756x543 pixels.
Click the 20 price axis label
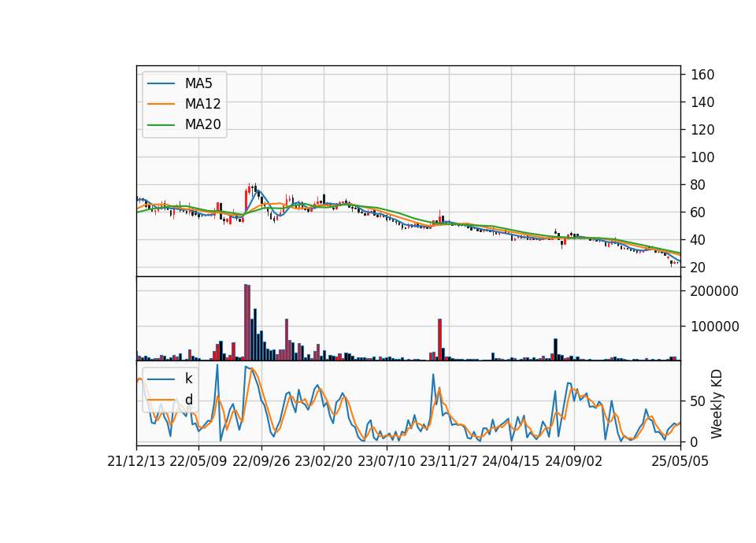click(699, 267)
